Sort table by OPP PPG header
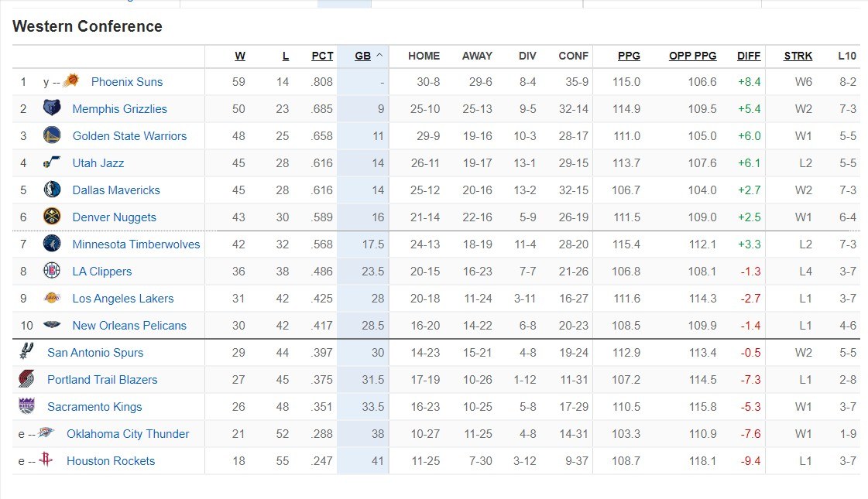This screenshot has width=868, height=499. tap(692, 56)
